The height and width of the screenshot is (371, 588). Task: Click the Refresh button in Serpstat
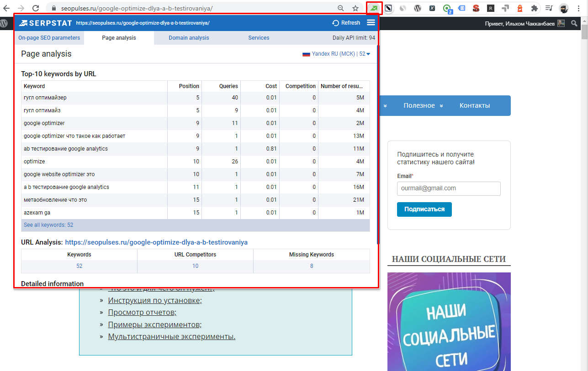[346, 23]
